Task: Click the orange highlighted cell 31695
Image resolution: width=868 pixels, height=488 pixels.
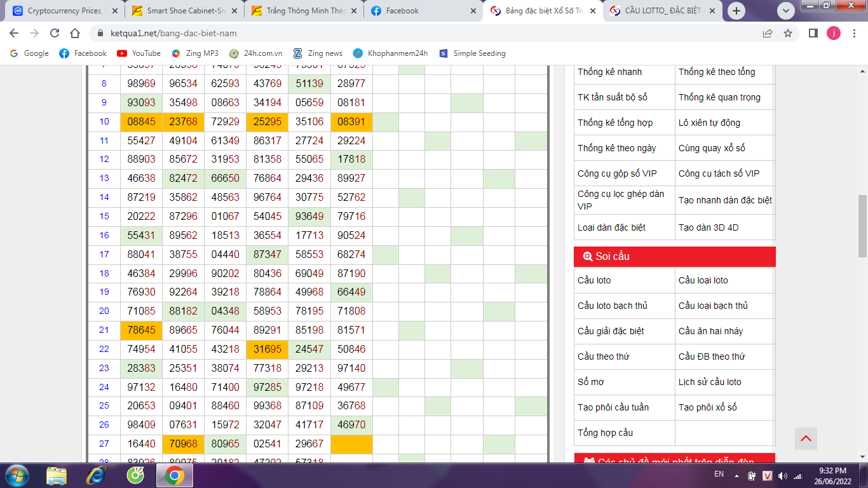Action: (x=267, y=349)
